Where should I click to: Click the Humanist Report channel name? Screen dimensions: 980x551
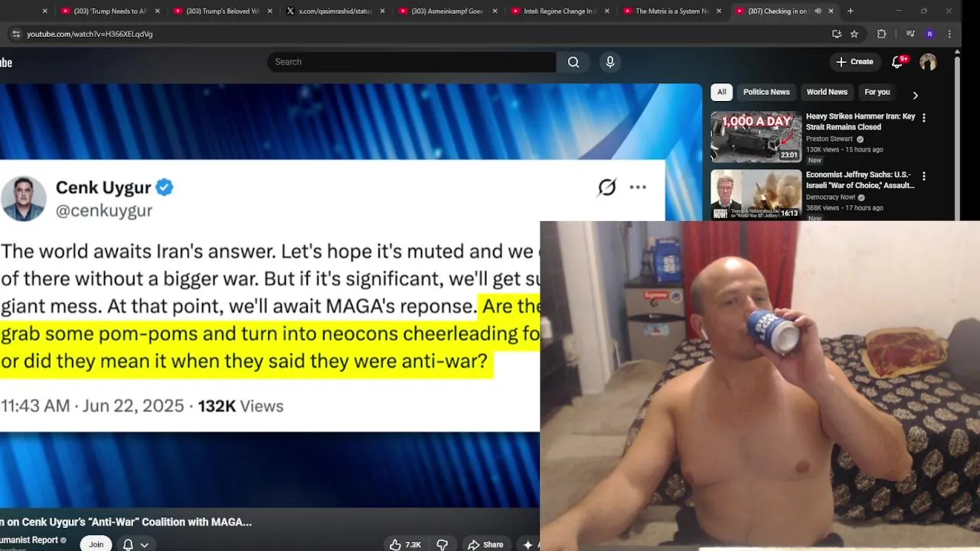31,540
